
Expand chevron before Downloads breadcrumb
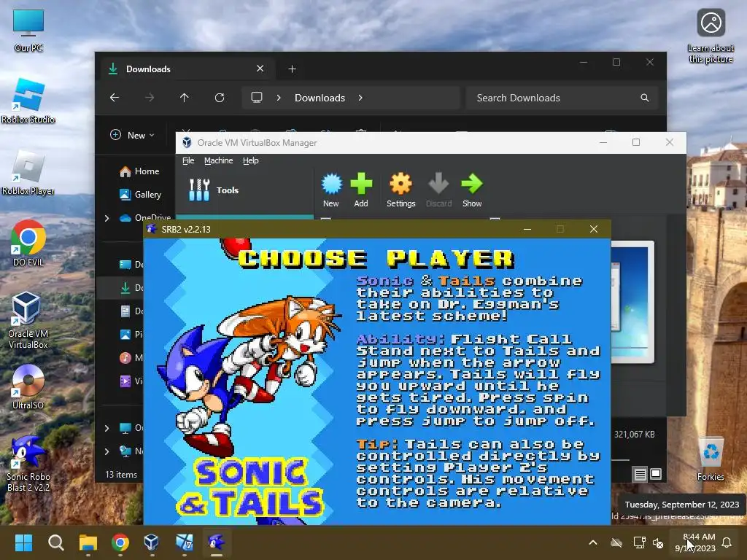(279, 98)
